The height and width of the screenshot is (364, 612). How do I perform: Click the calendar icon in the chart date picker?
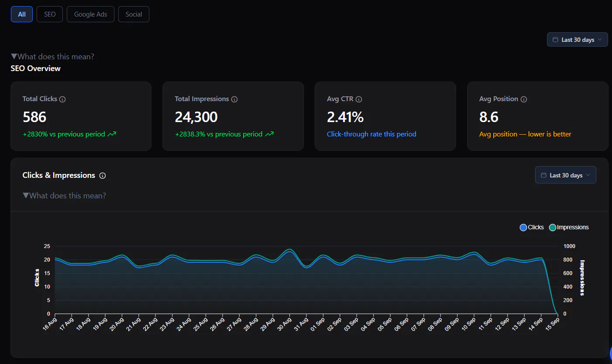(x=543, y=175)
